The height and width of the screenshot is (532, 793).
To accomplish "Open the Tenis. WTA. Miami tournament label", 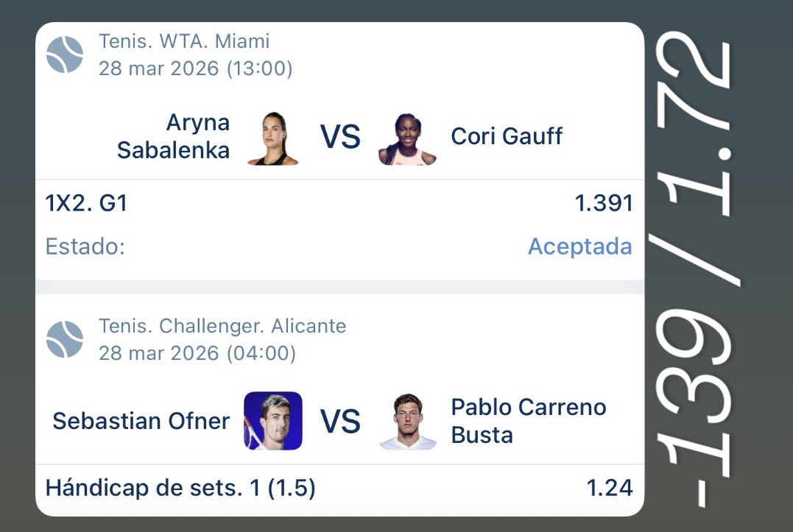I will 184,41.
